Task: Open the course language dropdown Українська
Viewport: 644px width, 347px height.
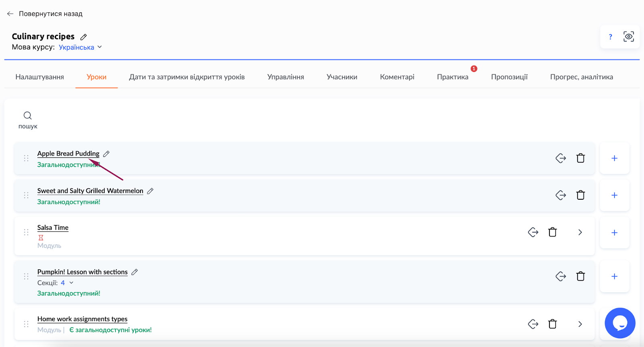Action: pos(80,47)
